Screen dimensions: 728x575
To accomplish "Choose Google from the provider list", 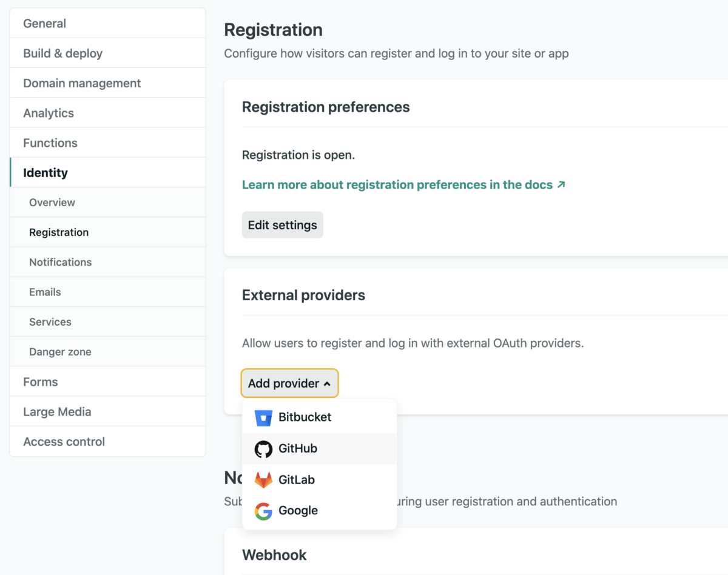I will 298,511.
